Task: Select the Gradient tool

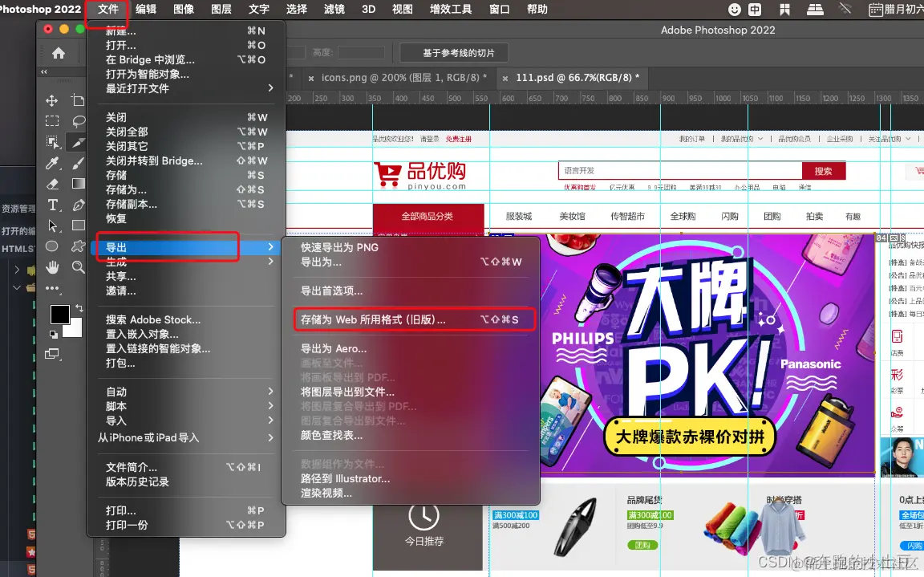Action: (x=78, y=184)
